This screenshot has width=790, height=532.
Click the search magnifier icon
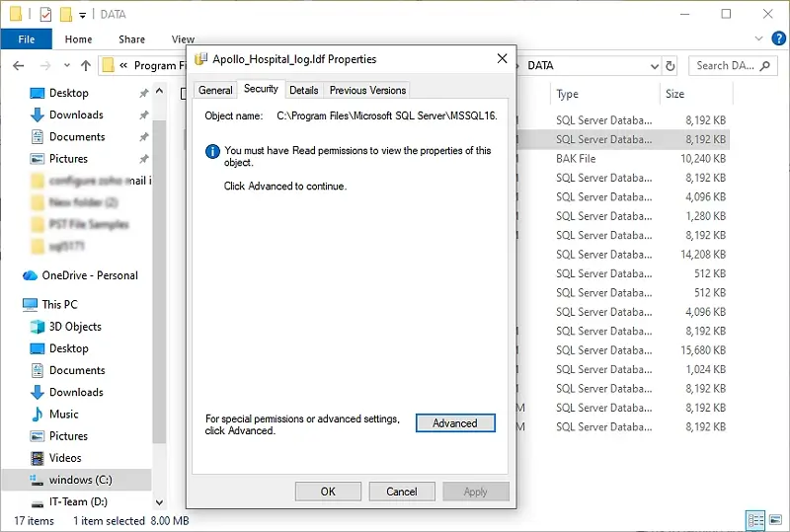765,65
